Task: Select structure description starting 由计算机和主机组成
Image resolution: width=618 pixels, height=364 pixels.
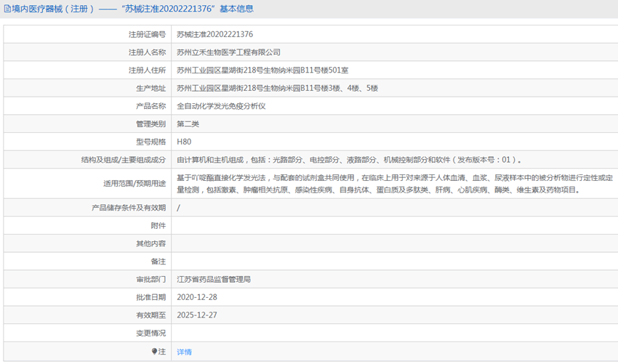Action: [349, 160]
